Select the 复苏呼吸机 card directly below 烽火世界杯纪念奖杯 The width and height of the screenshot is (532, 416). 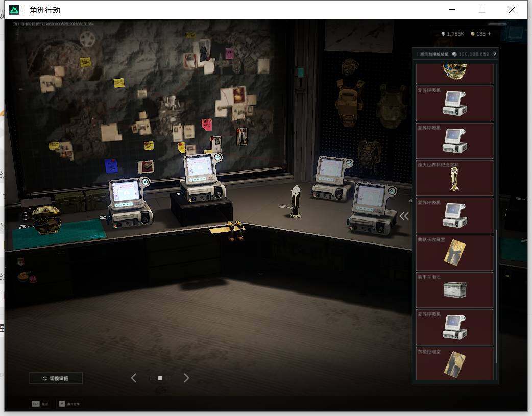454,215
